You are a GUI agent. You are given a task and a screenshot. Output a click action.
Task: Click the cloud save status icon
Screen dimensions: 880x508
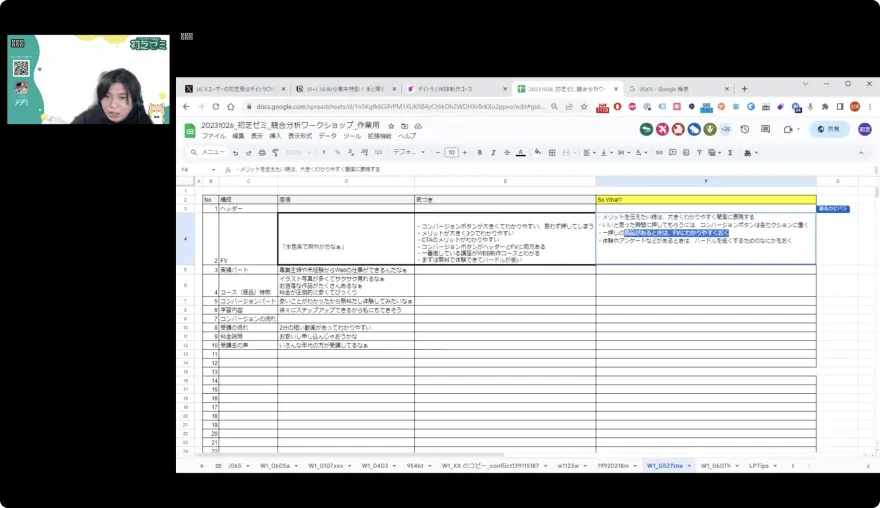tap(418, 126)
